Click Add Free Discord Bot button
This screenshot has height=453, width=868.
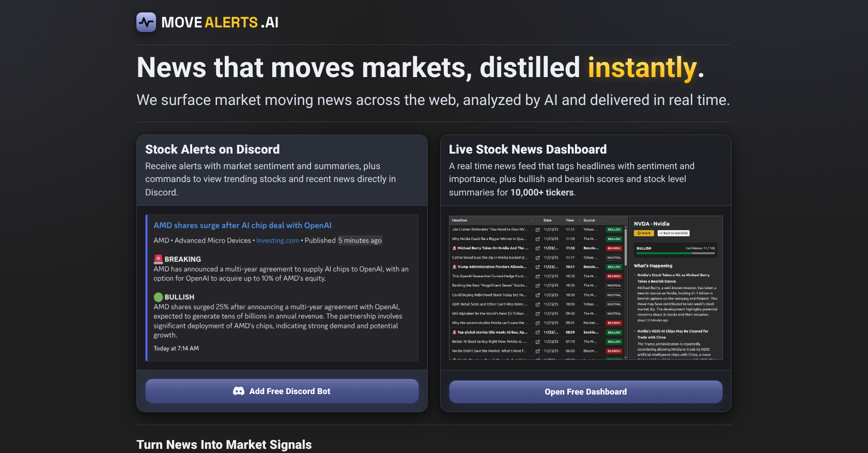[x=282, y=391]
